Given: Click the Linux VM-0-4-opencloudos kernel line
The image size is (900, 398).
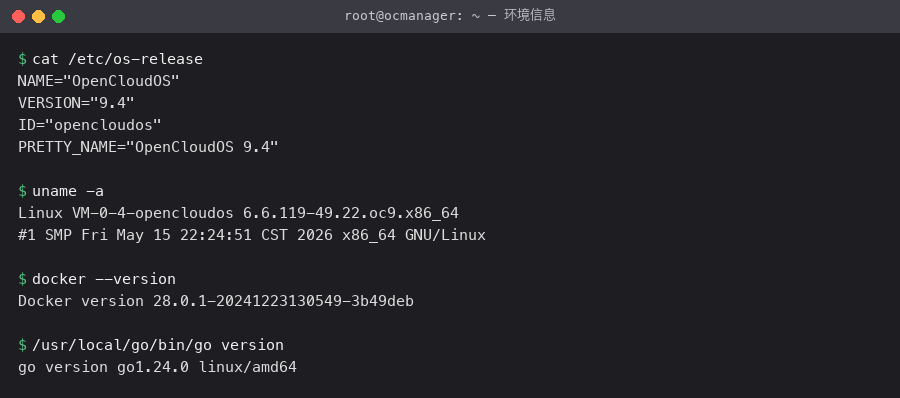Looking at the screenshot, I should [x=238, y=213].
